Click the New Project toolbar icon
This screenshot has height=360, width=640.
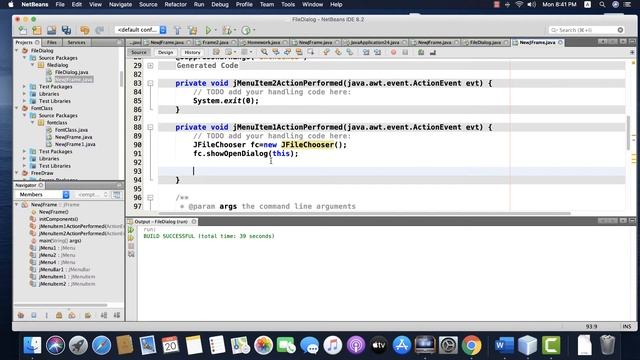point(37,30)
